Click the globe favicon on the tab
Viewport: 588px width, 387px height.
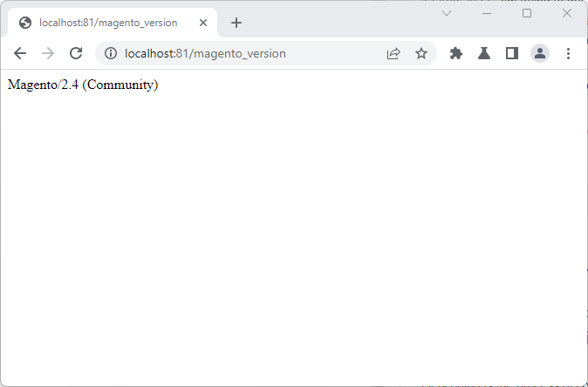pyautogui.click(x=25, y=23)
